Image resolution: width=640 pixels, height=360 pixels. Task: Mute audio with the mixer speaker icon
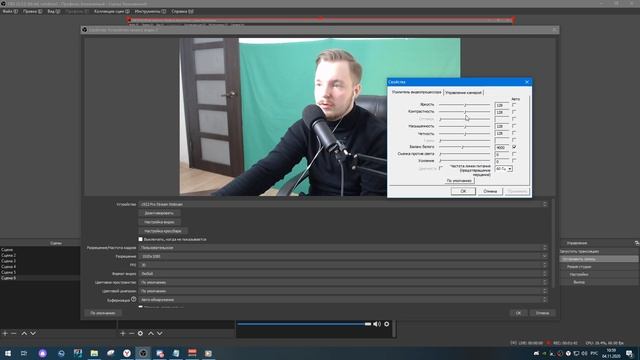[x=377, y=324]
